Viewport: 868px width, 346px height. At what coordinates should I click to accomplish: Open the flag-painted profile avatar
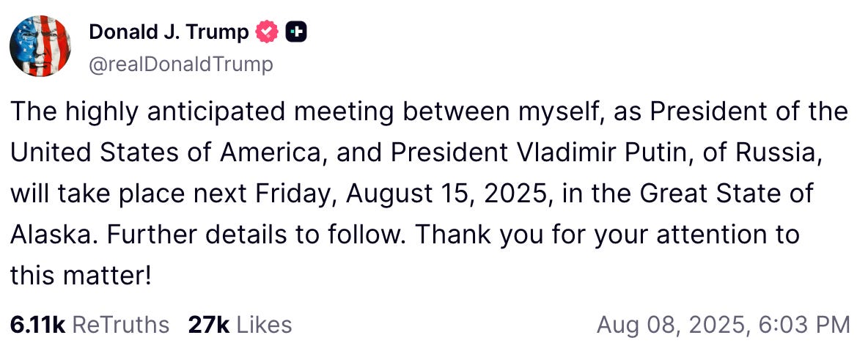pos(40,46)
